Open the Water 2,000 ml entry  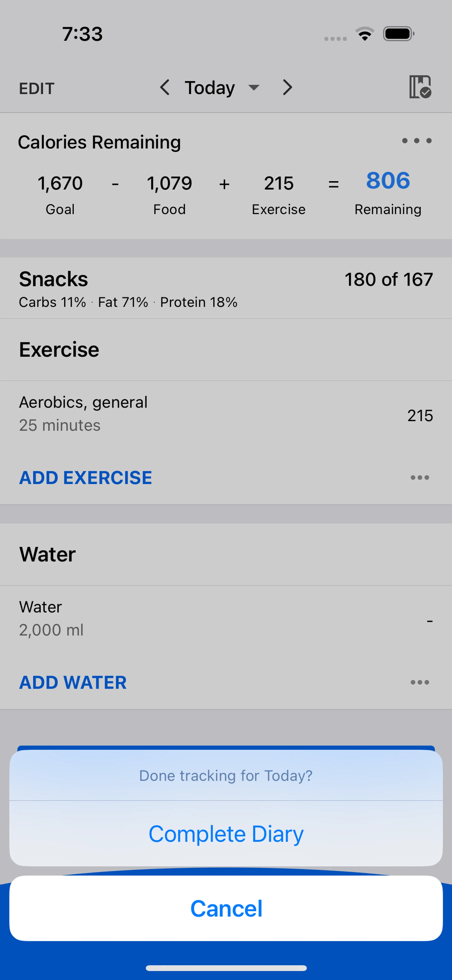[x=226, y=618]
